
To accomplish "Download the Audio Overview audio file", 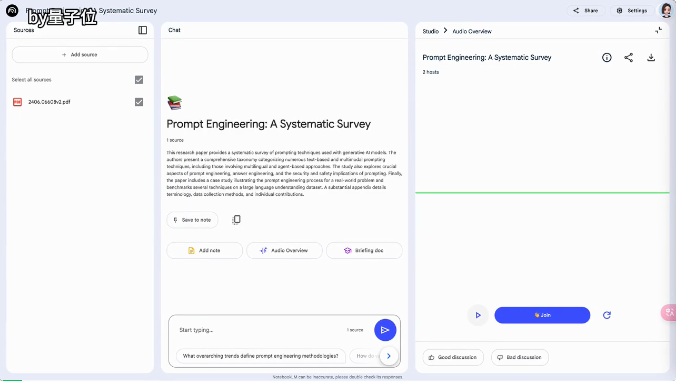I will point(651,58).
